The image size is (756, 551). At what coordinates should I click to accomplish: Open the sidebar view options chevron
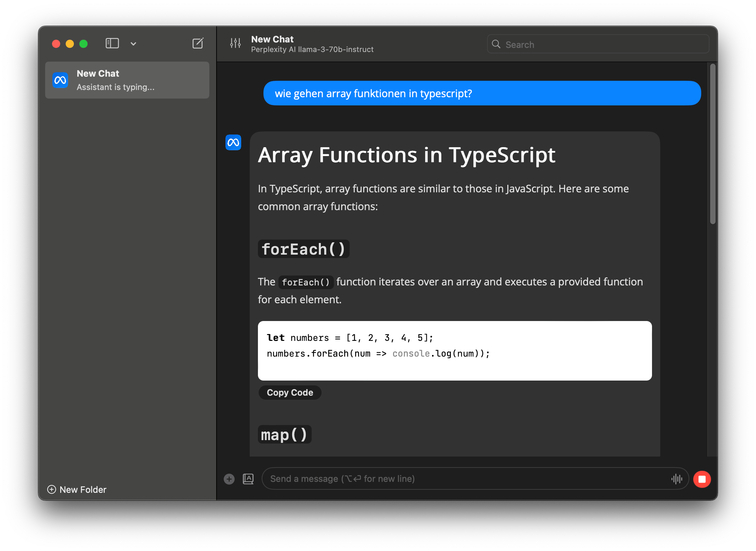pyautogui.click(x=133, y=44)
